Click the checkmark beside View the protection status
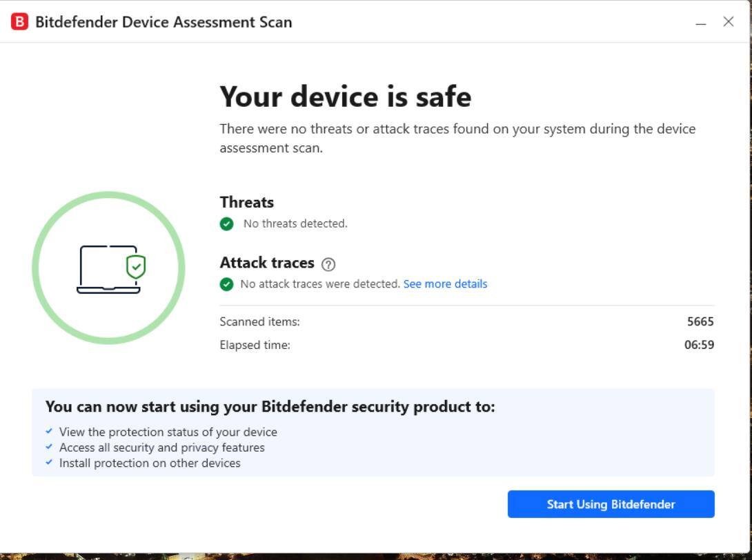The width and height of the screenshot is (752, 560). click(49, 432)
